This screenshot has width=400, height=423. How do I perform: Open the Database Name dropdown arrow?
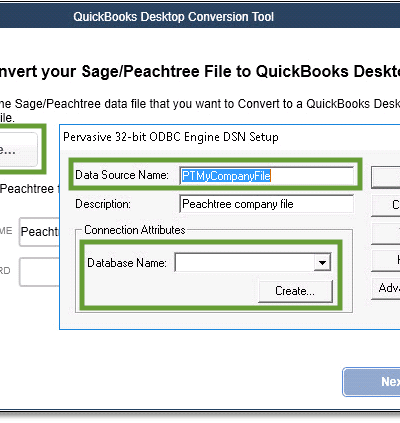[322, 262]
